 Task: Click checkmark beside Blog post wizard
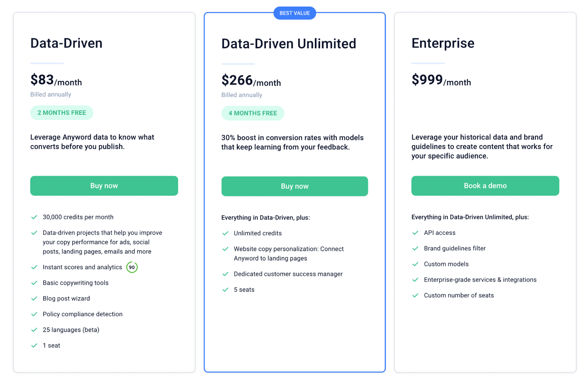34,299
